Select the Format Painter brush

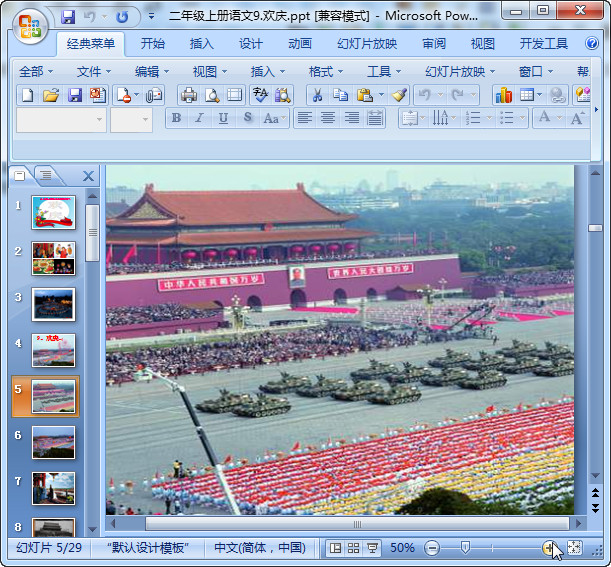399,95
